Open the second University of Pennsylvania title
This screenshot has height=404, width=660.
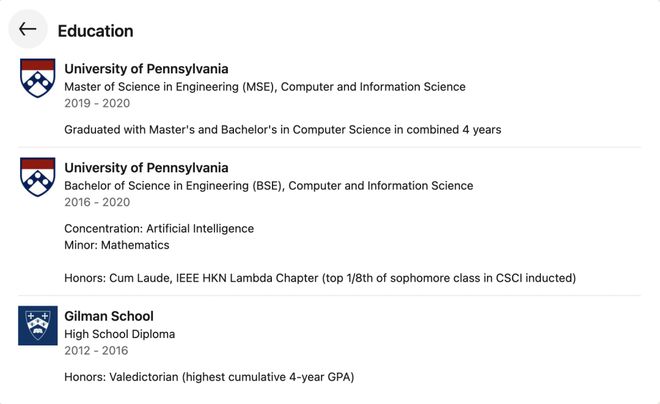tap(146, 167)
